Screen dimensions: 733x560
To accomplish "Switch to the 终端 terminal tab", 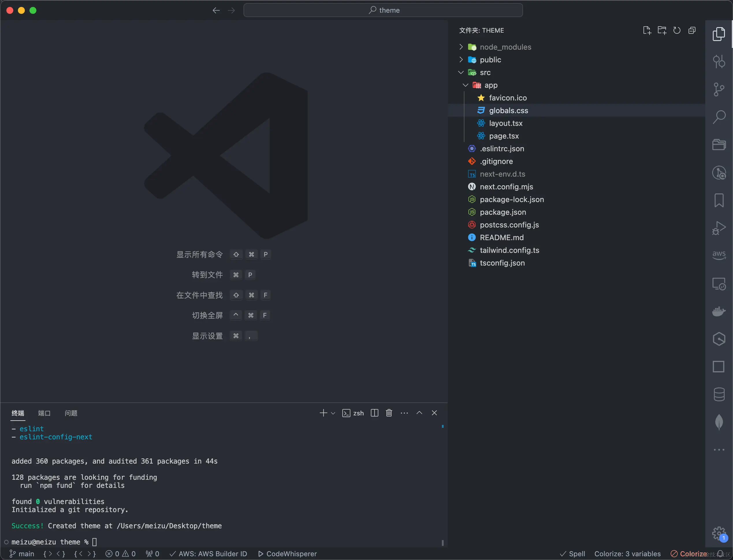I will (x=18, y=413).
